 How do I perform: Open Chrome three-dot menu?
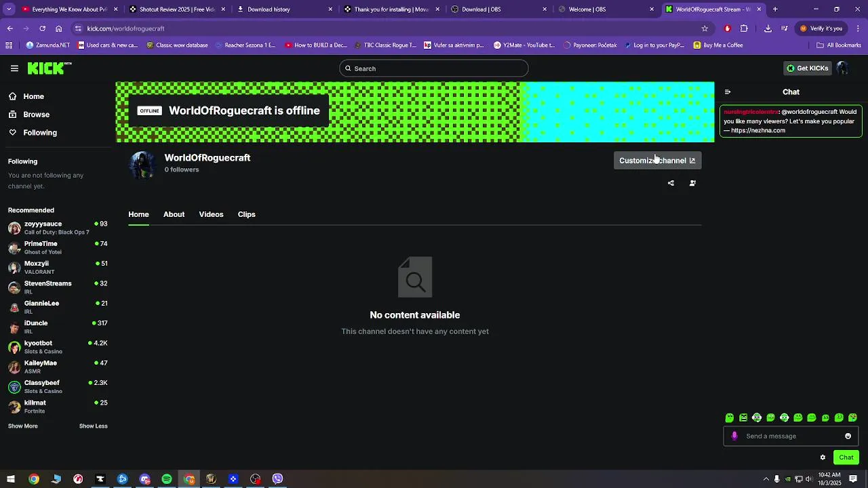[858, 28]
